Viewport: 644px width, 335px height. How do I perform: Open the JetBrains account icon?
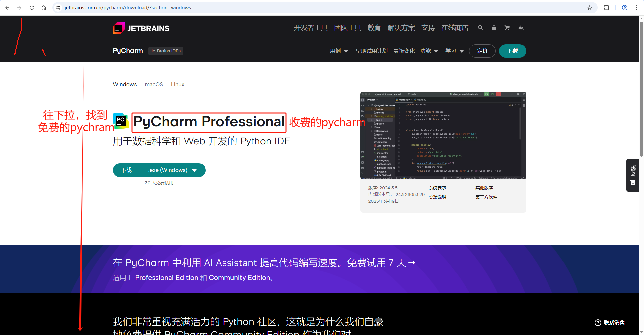click(494, 28)
